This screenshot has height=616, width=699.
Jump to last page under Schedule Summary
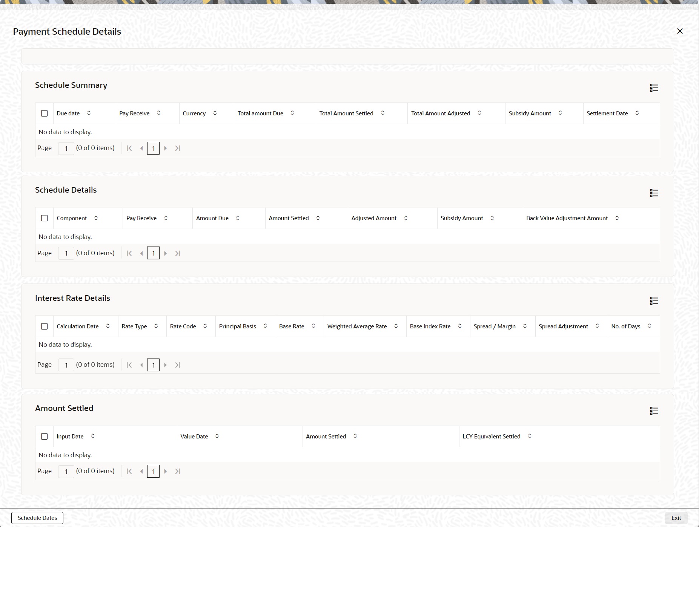pos(177,148)
